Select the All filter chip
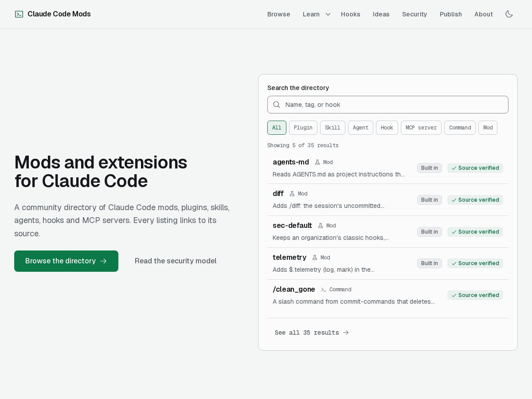The image size is (532, 399). 277,128
